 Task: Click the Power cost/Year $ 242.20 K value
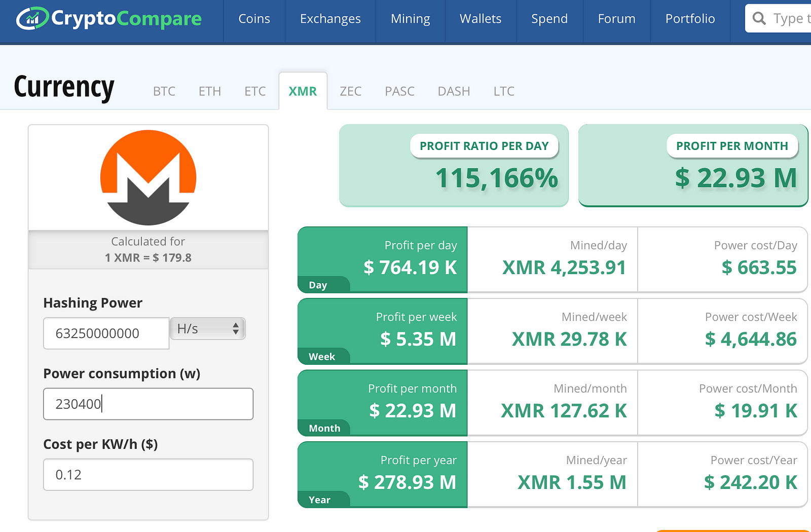click(751, 482)
